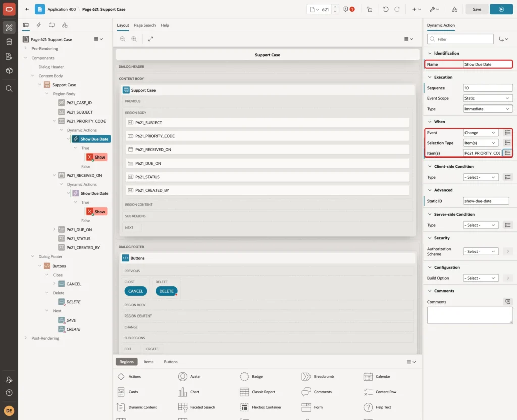The height and width of the screenshot is (420, 517).
Task: Expand the Comments editor popup icon
Action: coord(508,302)
